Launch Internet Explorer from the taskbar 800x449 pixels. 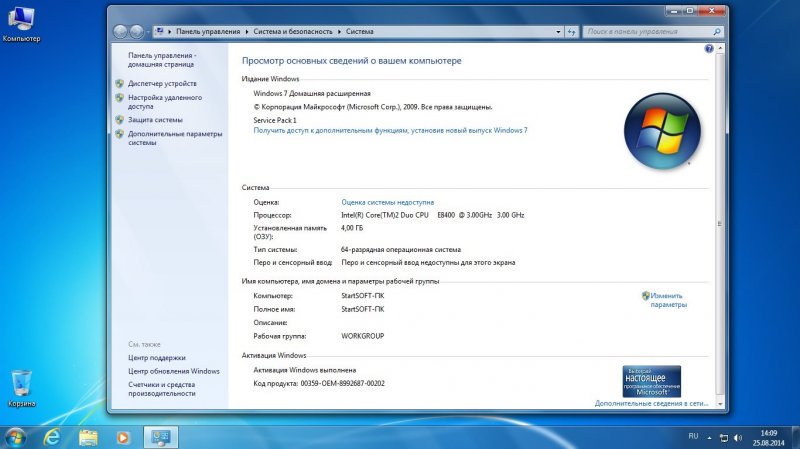(x=52, y=437)
